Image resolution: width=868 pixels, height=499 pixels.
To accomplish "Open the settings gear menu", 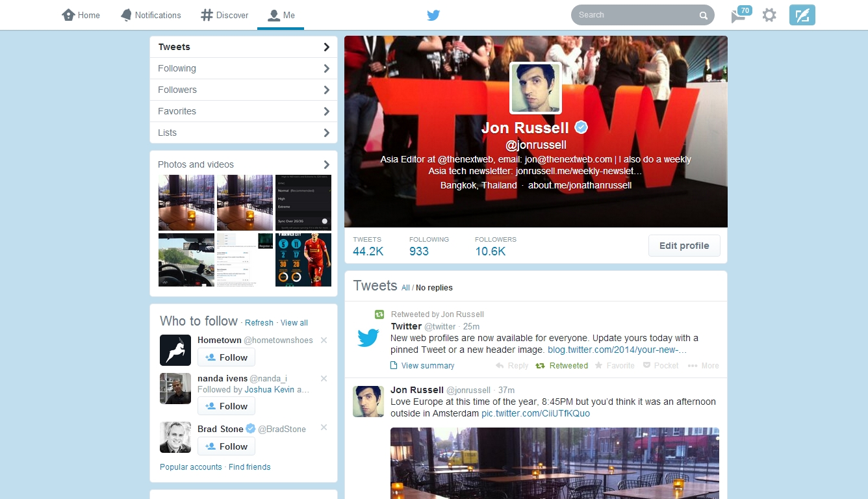I will click(x=769, y=15).
